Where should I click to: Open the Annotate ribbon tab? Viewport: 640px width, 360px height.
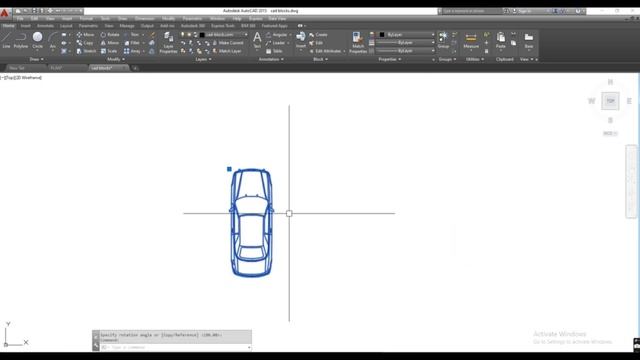click(x=45, y=26)
